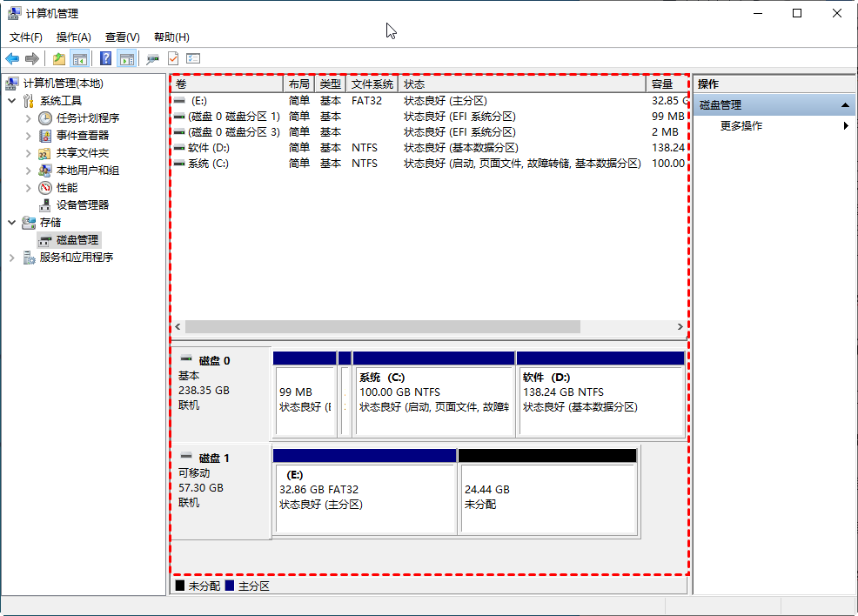Click the blue Help question mark icon
The image size is (858, 616).
[x=105, y=58]
